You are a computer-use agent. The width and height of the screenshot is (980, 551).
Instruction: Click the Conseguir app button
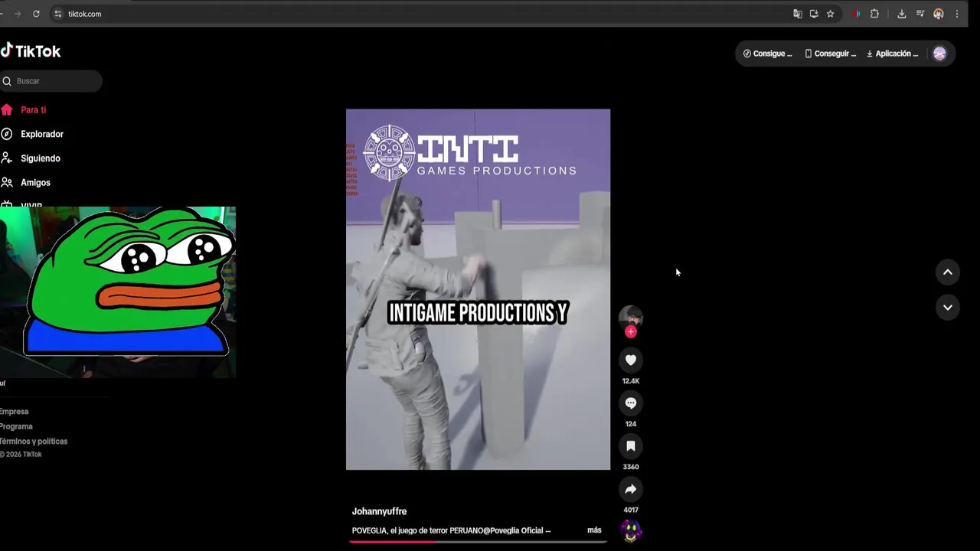[830, 54]
